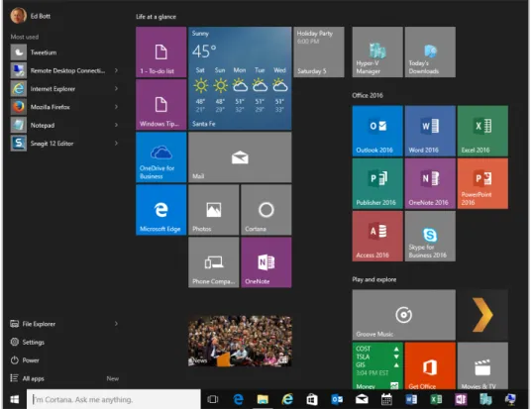
Task: Expand Notepad jump list arrow
Action: (116, 125)
